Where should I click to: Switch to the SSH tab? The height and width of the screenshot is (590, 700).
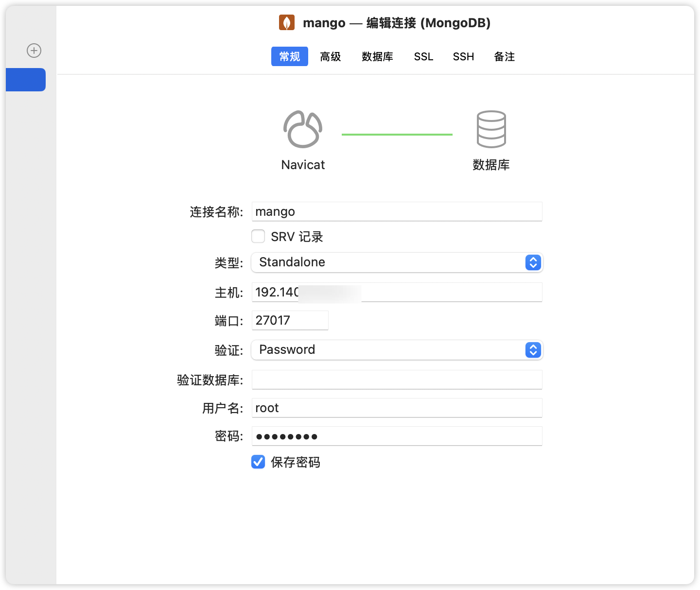[463, 56]
